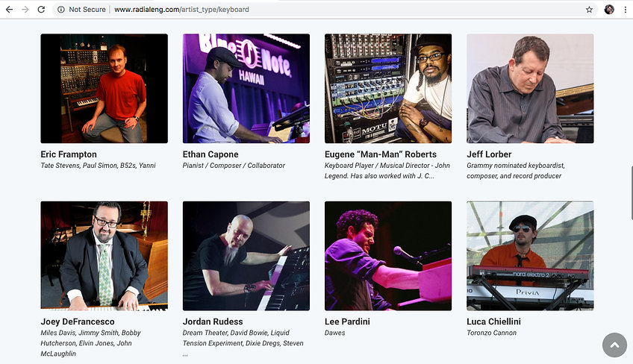Bookmark this page with star icon

(589, 9)
